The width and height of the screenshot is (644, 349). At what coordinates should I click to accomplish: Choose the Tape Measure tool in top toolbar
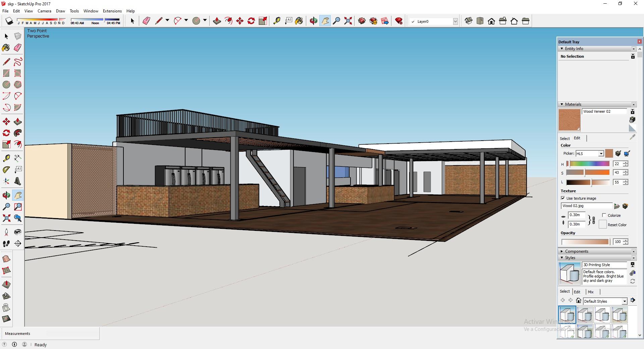[277, 21]
